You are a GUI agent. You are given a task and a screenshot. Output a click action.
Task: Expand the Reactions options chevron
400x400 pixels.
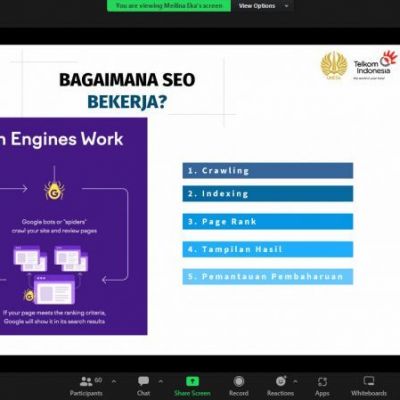295,381
